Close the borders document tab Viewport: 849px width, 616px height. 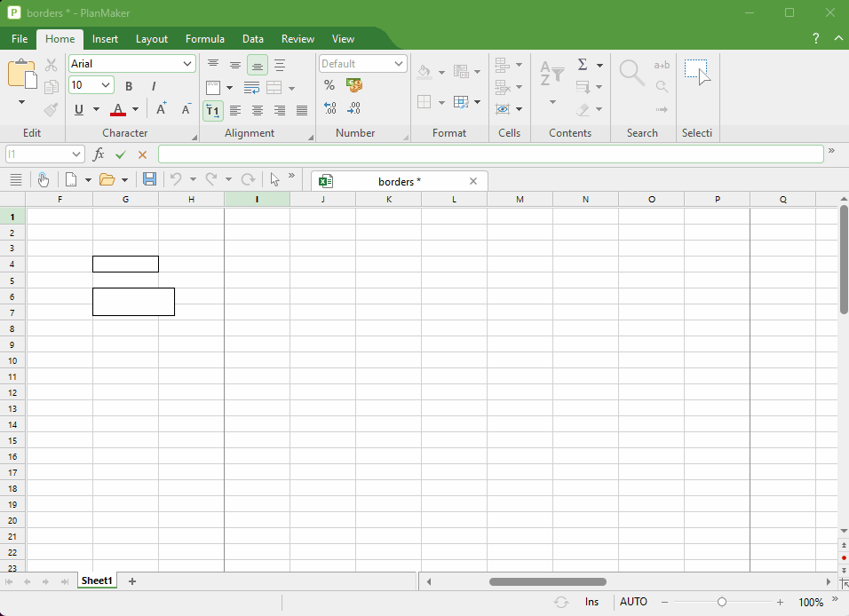(473, 181)
